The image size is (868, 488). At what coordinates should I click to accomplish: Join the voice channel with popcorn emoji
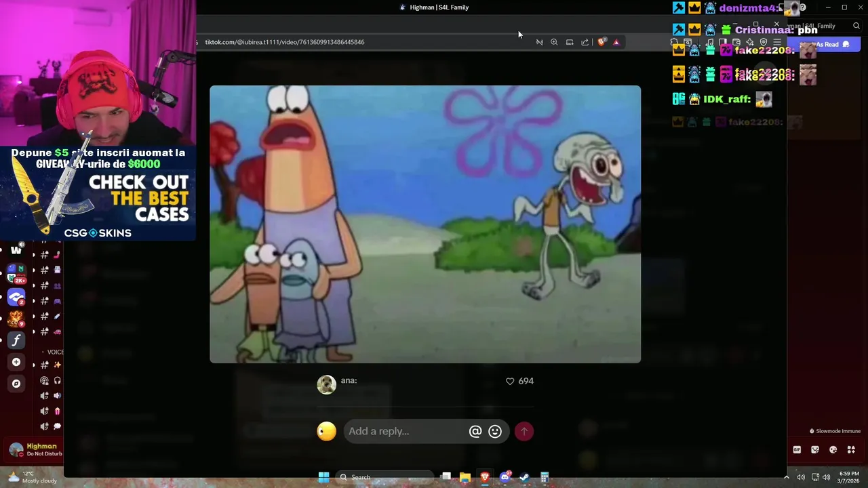coord(50,411)
